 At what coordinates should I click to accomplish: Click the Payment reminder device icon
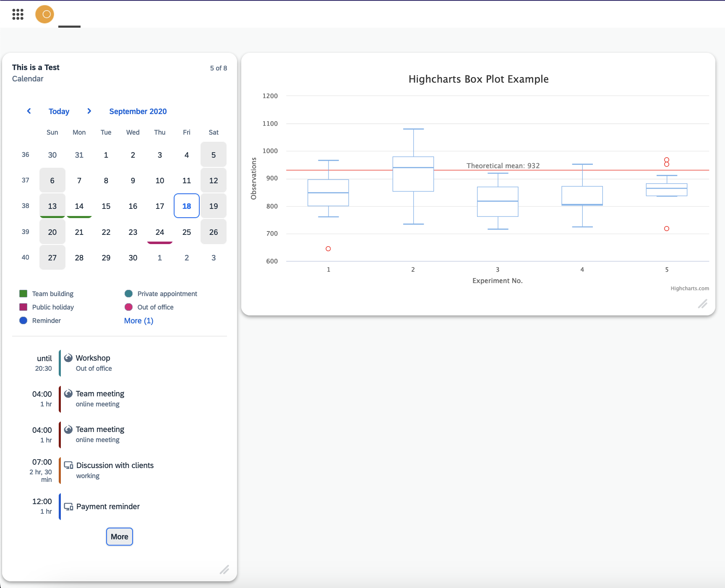tap(69, 506)
